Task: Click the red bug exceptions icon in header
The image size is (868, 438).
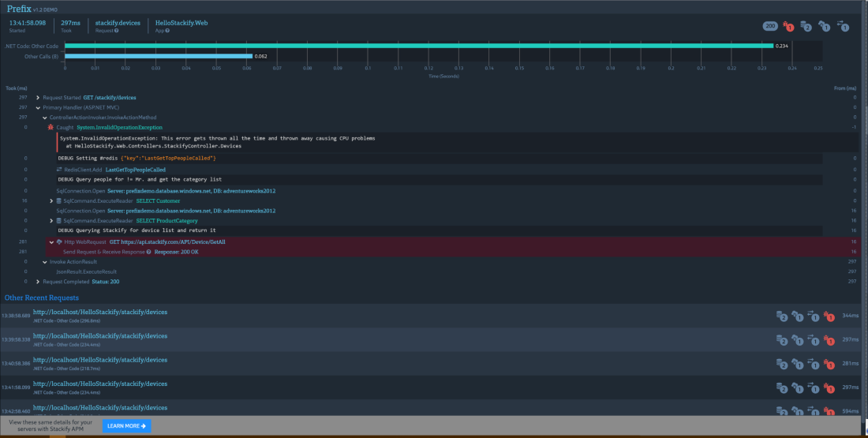Action: pos(788,26)
